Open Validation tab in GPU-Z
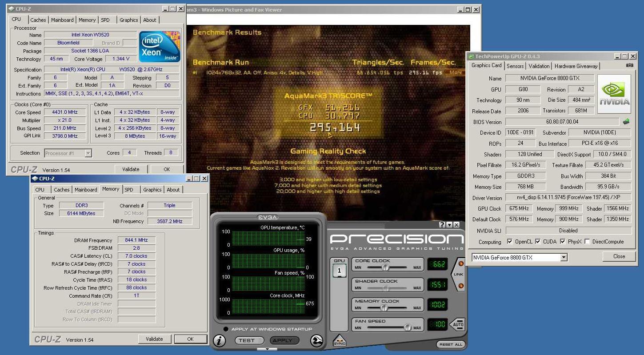Viewport: 644px width, 355px height. point(539,66)
